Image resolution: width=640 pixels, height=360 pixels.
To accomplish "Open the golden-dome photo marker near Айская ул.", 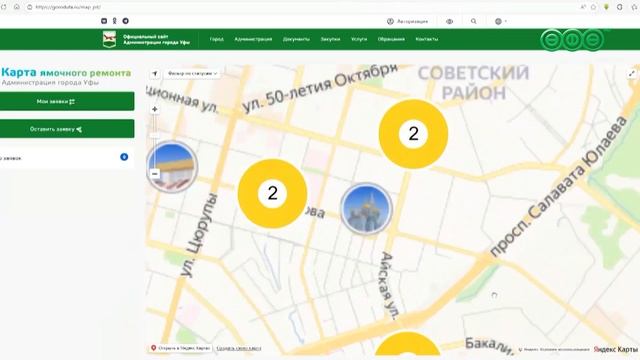I will (367, 209).
